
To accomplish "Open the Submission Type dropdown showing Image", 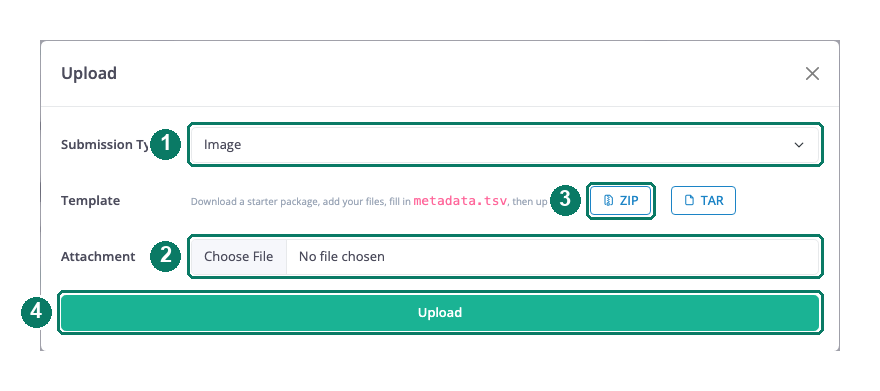I will pos(505,145).
